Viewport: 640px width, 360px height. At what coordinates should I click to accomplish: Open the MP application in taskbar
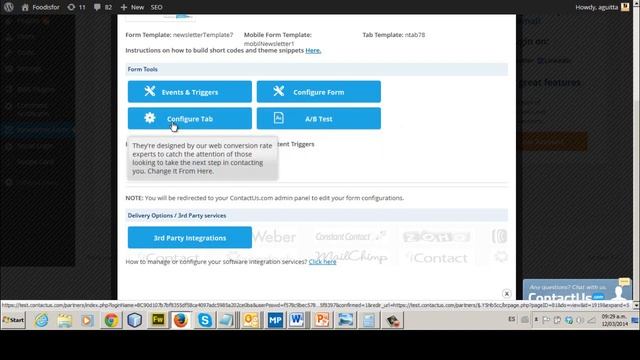(x=275, y=320)
